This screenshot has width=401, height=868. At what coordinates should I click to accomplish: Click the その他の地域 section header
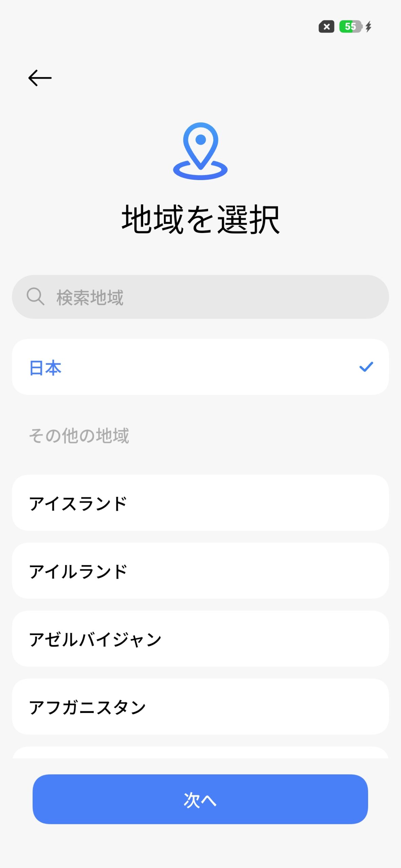[79, 435]
